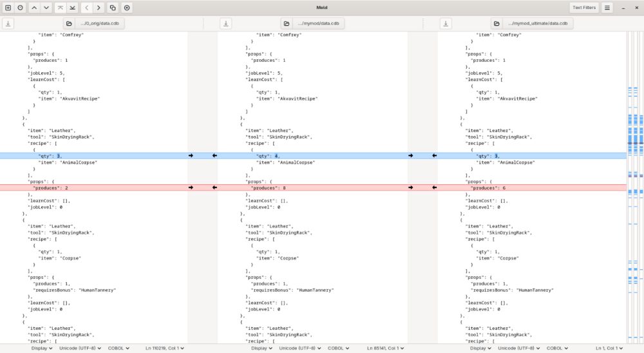Click the new comparison icon
This screenshot has height=353, width=644.
pos(8,8)
